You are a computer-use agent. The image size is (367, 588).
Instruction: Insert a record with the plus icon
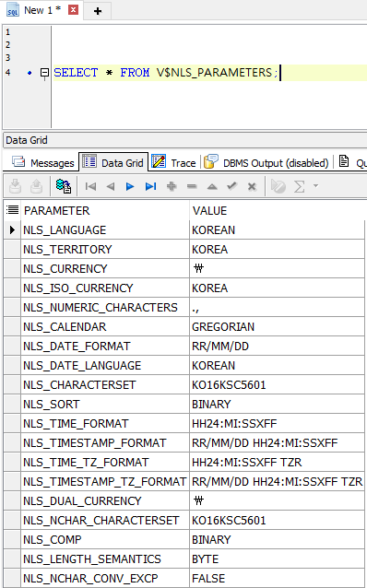[172, 186]
